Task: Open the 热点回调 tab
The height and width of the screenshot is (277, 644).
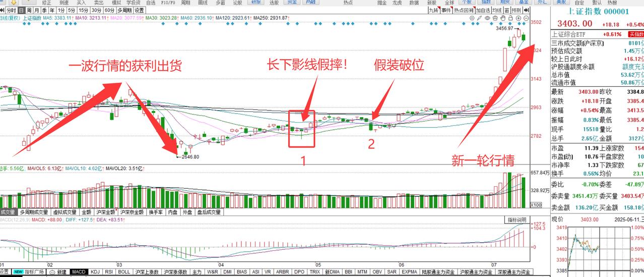Action: point(464,10)
